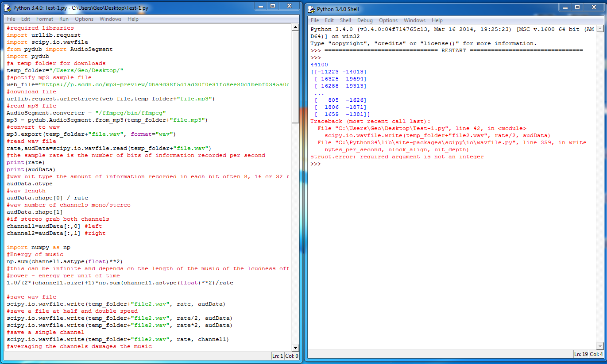Open the Help menu in the shell window
Image resolution: width=607 pixels, height=364 pixels.
(x=437, y=20)
